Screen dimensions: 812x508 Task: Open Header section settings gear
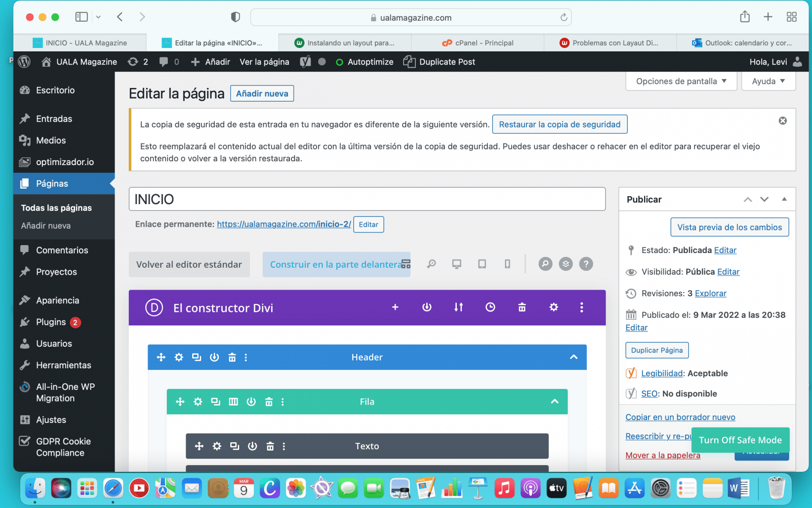[x=179, y=357]
